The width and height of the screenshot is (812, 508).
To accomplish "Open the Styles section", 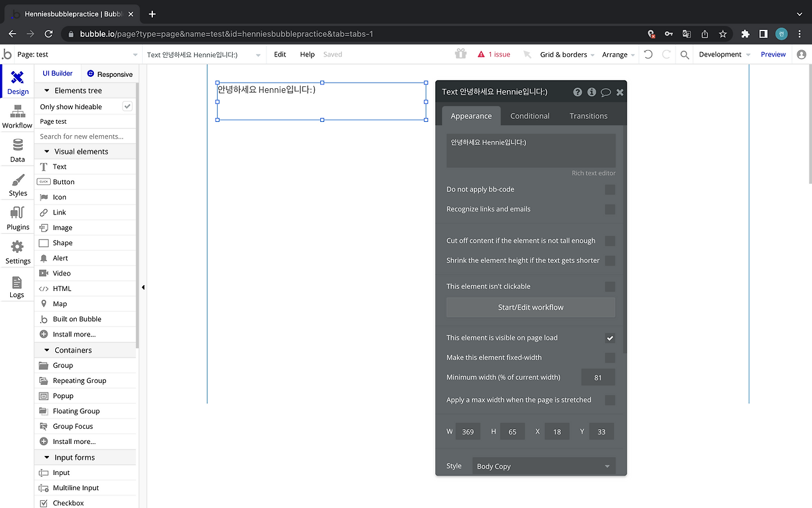I will tap(17, 185).
